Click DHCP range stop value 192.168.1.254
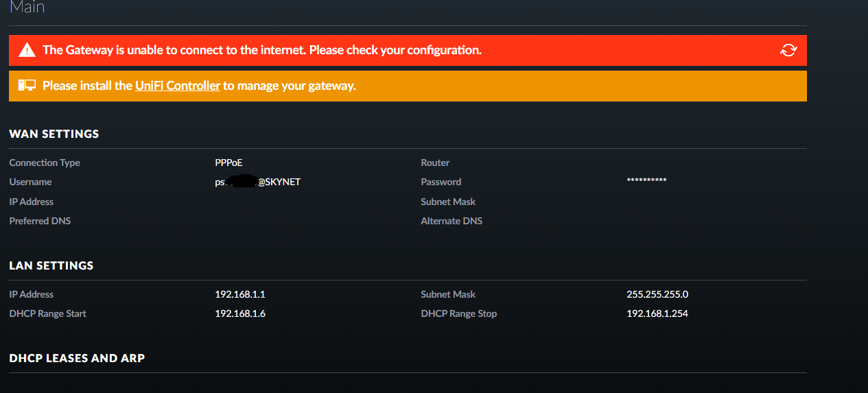 (657, 313)
